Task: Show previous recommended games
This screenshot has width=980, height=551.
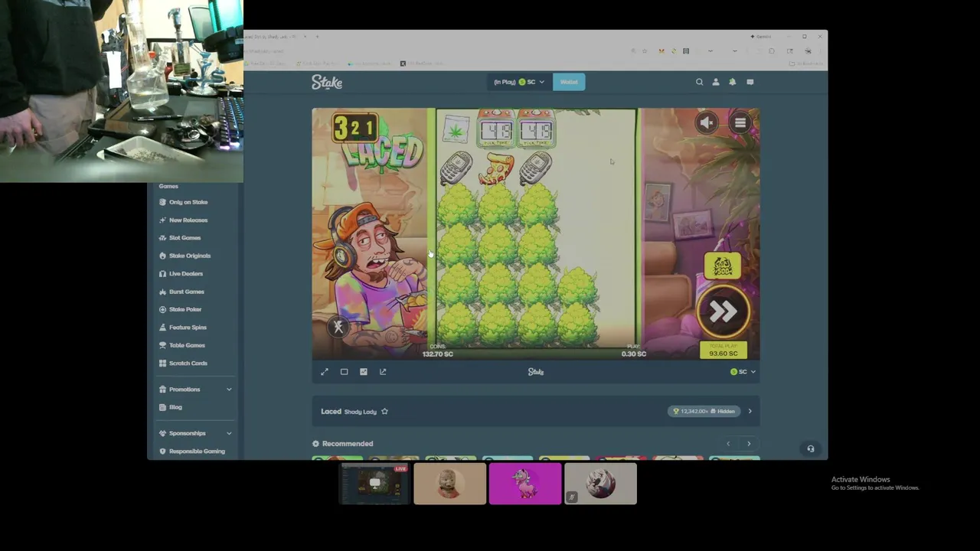Action: tap(728, 444)
